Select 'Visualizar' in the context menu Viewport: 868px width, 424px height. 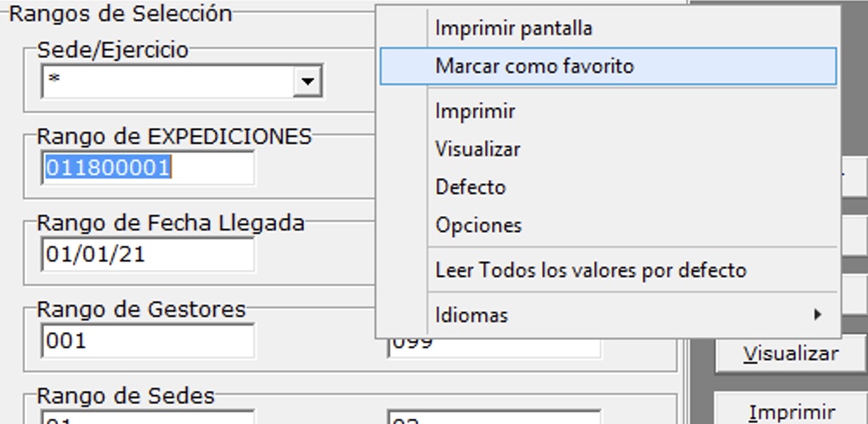[x=478, y=149]
